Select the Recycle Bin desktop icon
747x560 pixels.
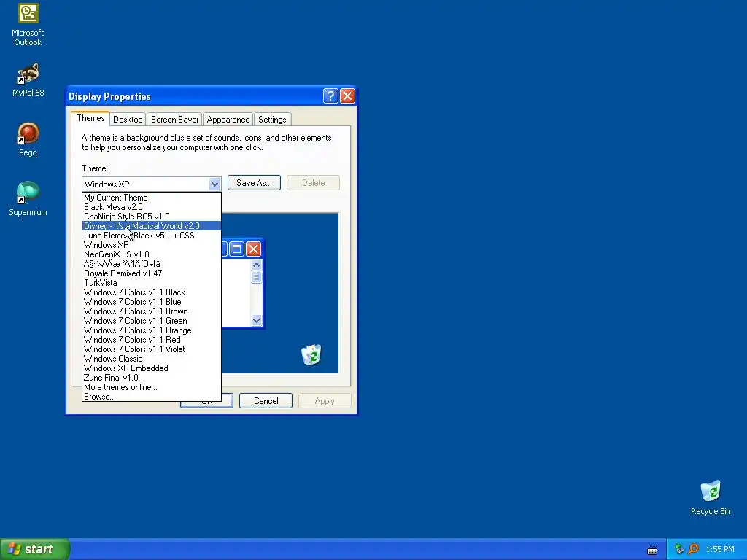711,497
